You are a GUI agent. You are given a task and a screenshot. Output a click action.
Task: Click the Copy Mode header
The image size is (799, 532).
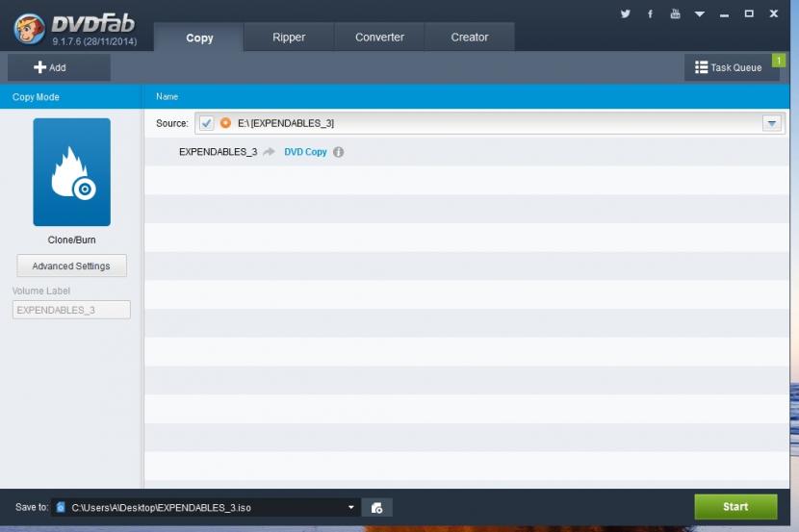[x=36, y=97]
